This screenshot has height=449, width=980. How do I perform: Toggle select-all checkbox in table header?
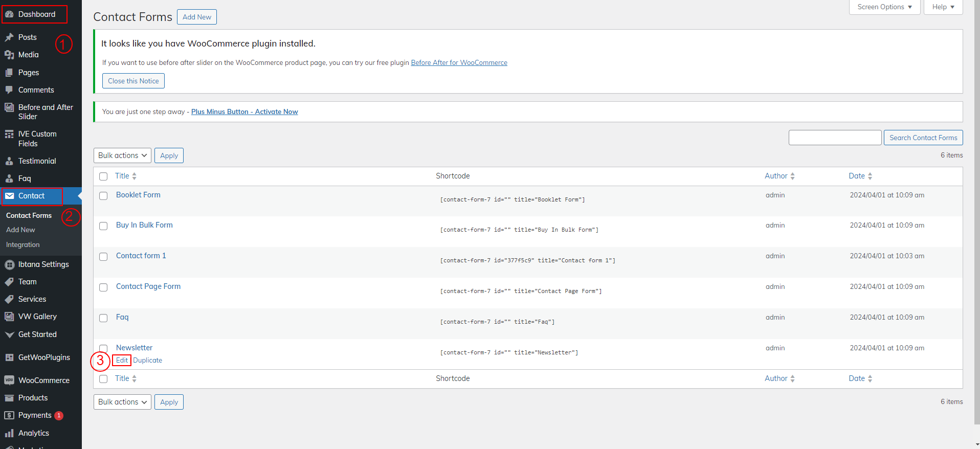pyautogui.click(x=103, y=176)
